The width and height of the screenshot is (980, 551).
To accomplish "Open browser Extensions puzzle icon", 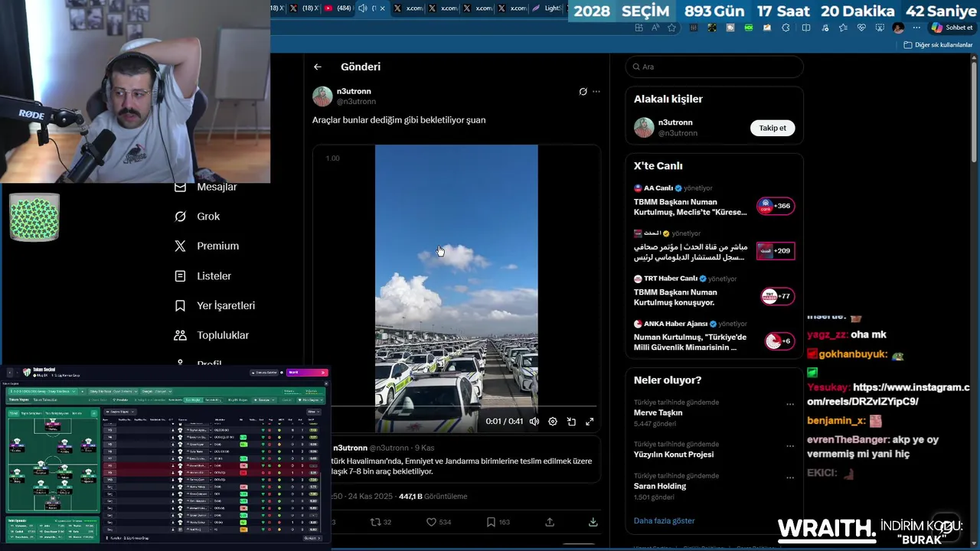I will pyautogui.click(x=786, y=28).
